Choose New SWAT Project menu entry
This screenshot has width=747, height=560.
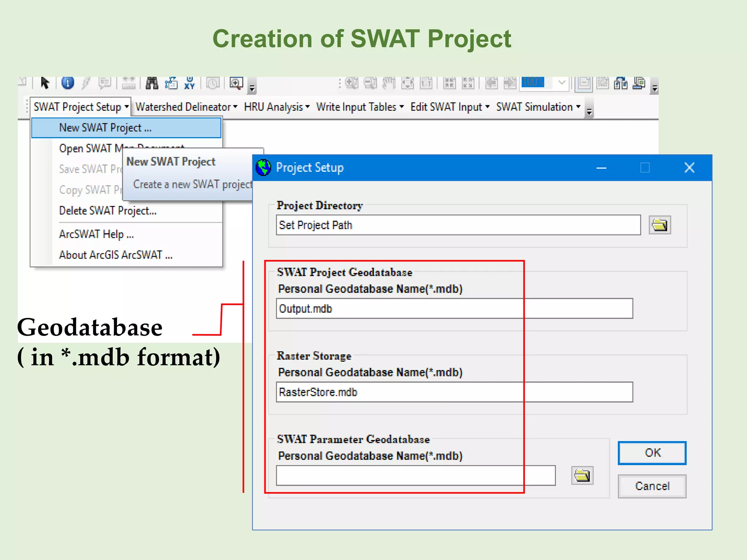[x=126, y=128]
